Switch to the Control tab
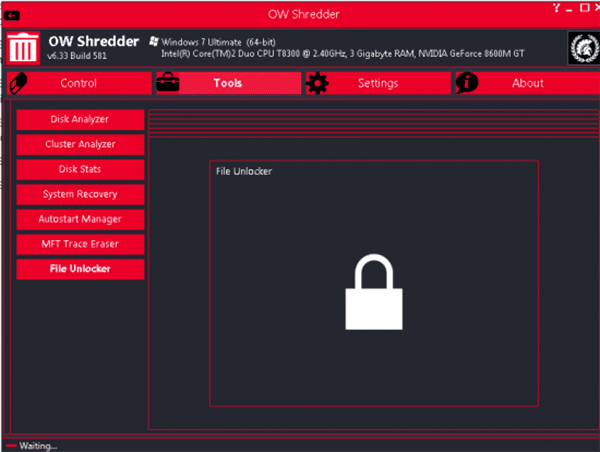 80,83
